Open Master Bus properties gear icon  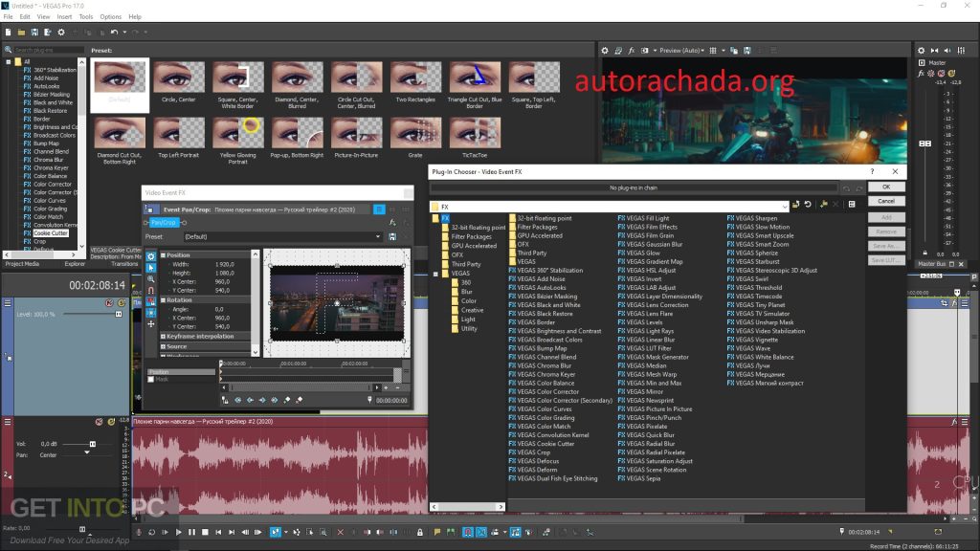coord(921,51)
